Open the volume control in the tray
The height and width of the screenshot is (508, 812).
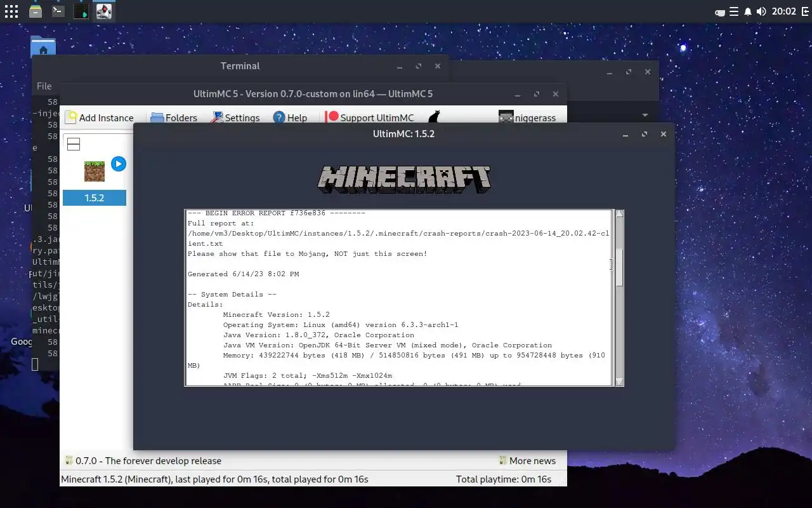pos(761,11)
